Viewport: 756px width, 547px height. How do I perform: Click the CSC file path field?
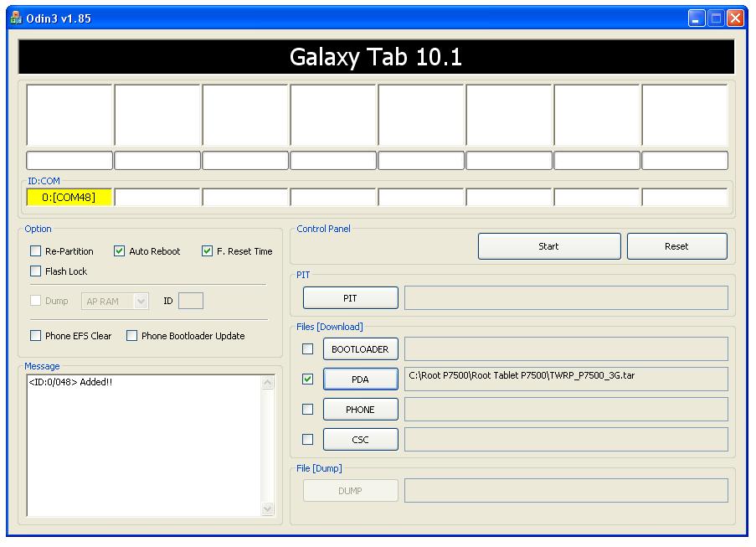point(566,440)
